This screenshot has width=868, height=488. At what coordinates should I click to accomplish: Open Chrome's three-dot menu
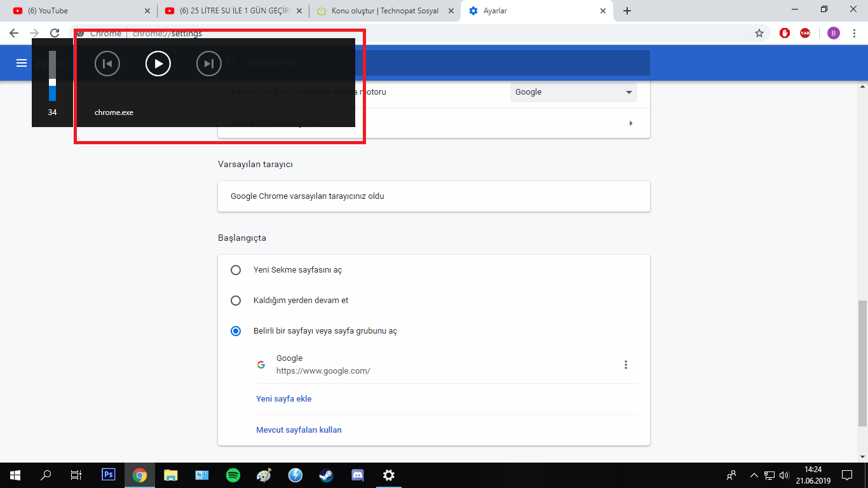pyautogui.click(x=854, y=33)
